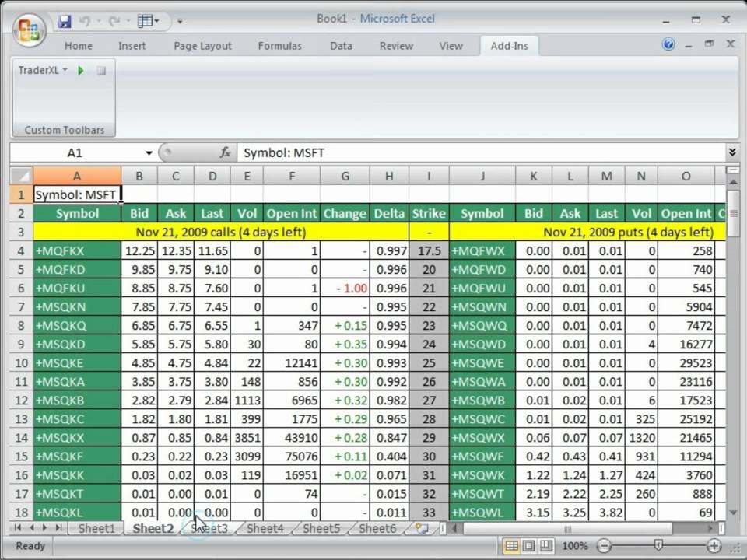Click the formula bar text Symbol: MSFT
Viewport: 747px width, 560px height.
(284, 153)
